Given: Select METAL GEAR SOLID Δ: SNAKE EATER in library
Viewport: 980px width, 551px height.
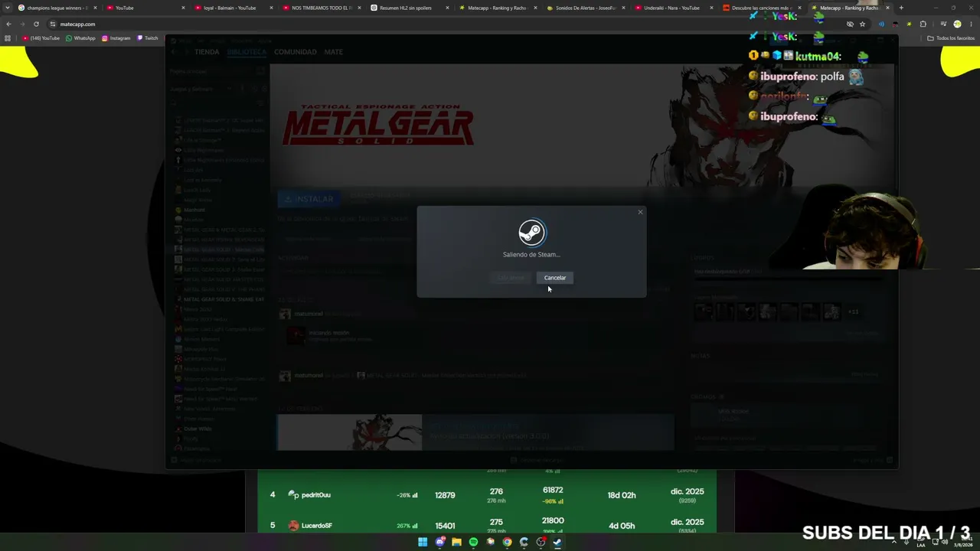Looking at the screenshot, I should 219,299.
